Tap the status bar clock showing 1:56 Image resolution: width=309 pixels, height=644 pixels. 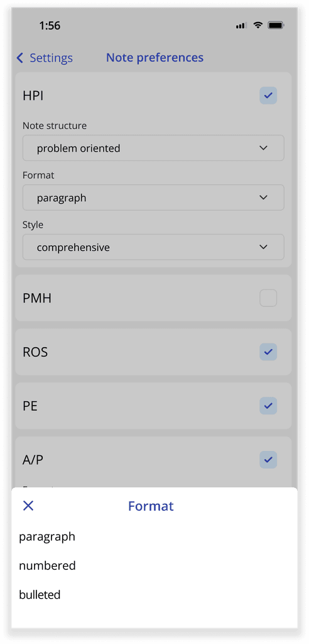point(50,26)
